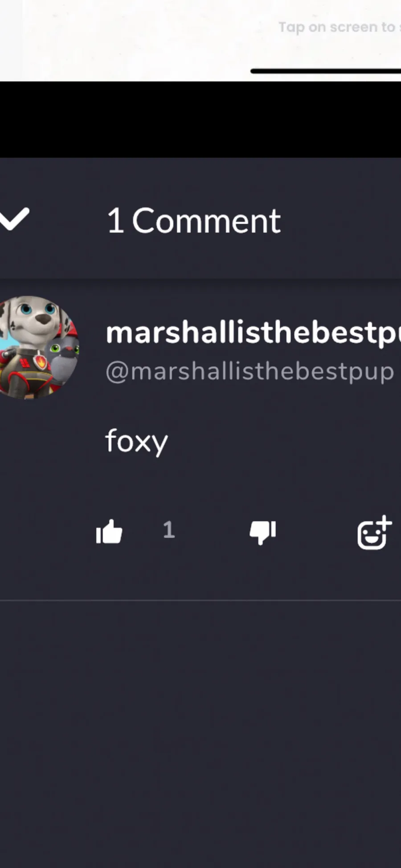Viewport: 401px width, 868px height.
Task: Tap the iOS home indicator bar
Action: tap(326, 71)
